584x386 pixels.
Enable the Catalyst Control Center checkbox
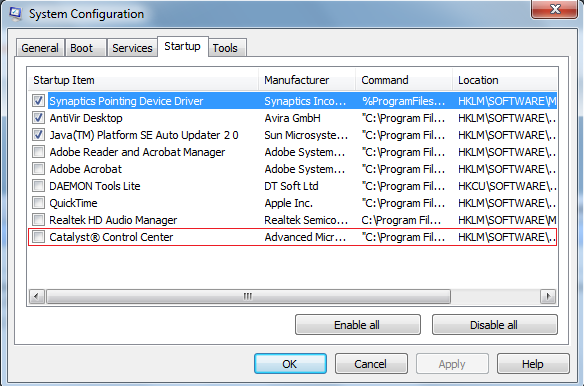pos(38,237)
